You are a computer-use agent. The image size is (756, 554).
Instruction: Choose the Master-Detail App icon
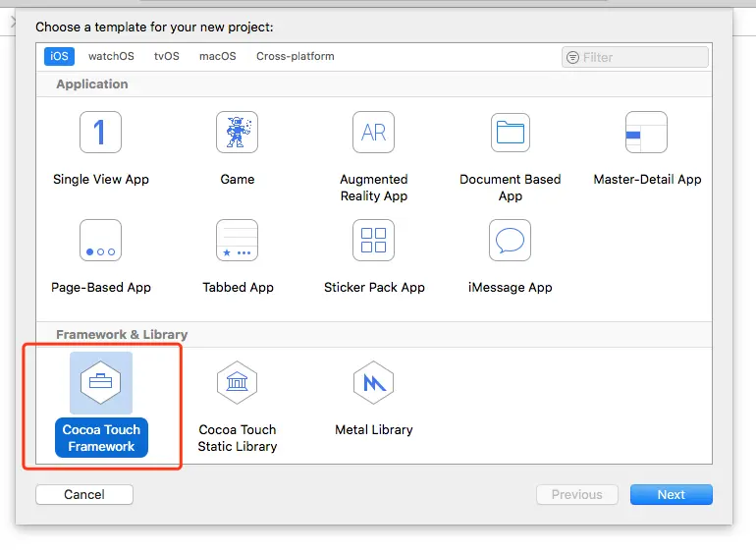pos(646,132)
